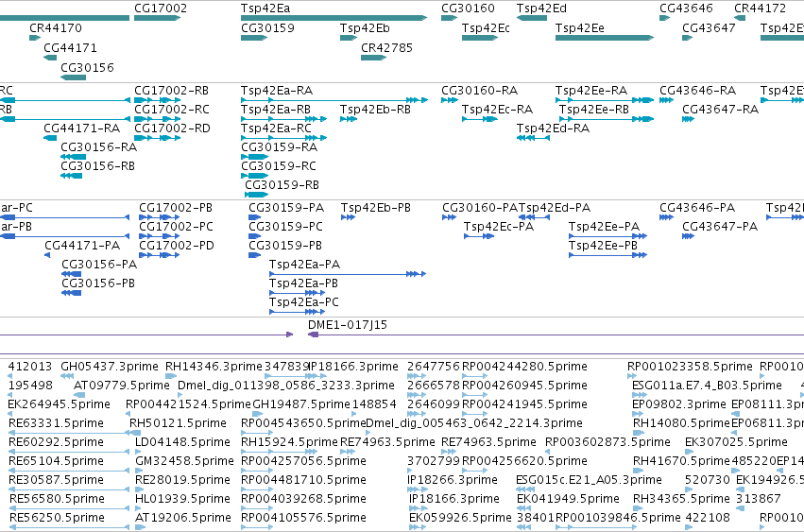This screenshot has height=532, width=804.
Task: Click EST RH14346.3prime
Action: click(x=214, y=367)
